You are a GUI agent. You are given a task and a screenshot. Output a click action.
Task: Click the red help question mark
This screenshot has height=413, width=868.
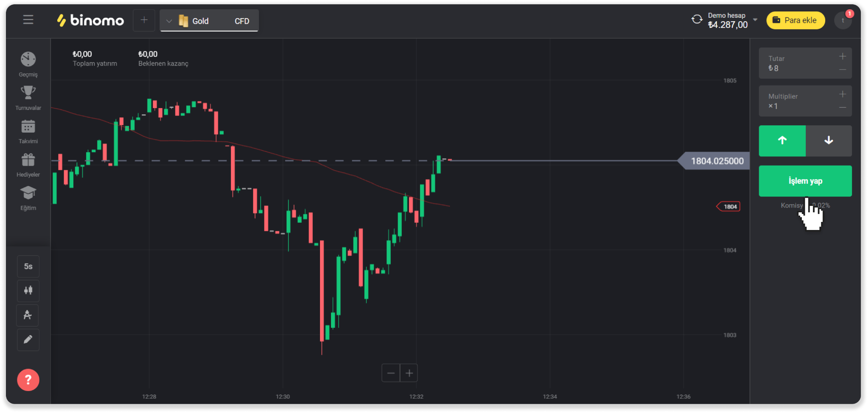[x=28, y=380]
